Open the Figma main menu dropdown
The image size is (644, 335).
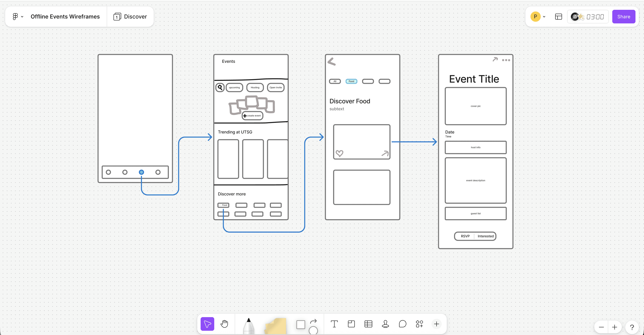pos(18,16)
